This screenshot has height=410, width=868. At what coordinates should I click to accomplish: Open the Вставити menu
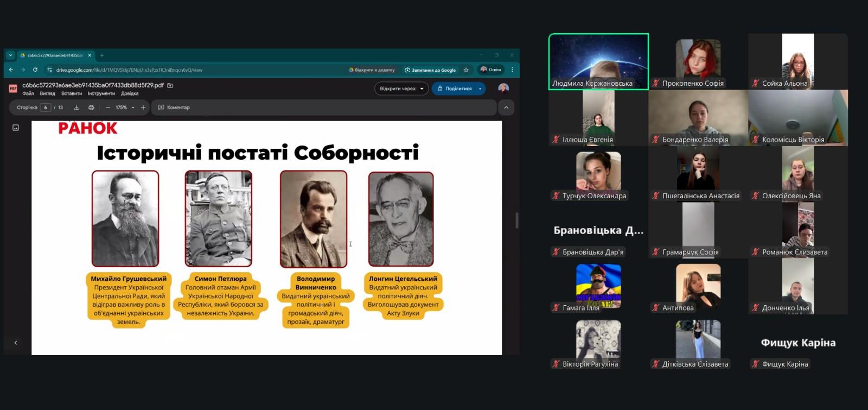pos(72,93)
